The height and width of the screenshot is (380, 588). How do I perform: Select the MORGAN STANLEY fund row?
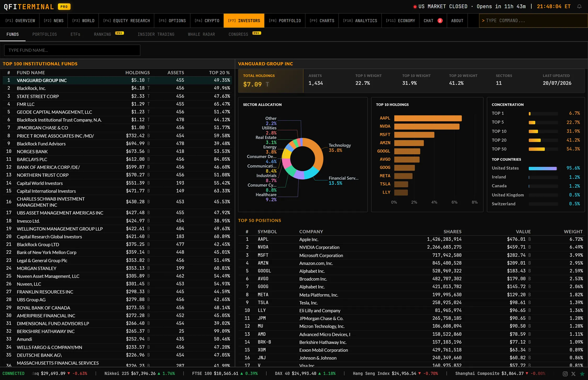tap(117, 268)
